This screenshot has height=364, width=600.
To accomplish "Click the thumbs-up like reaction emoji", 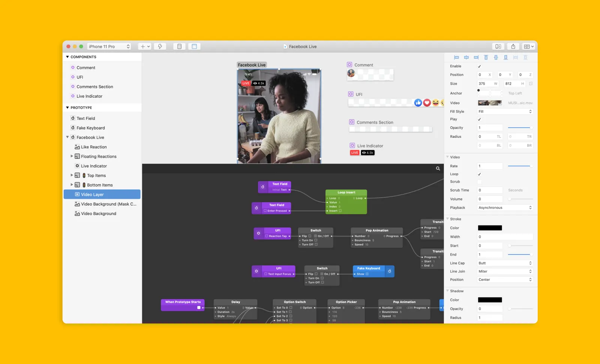I will (x=418, y=103).
